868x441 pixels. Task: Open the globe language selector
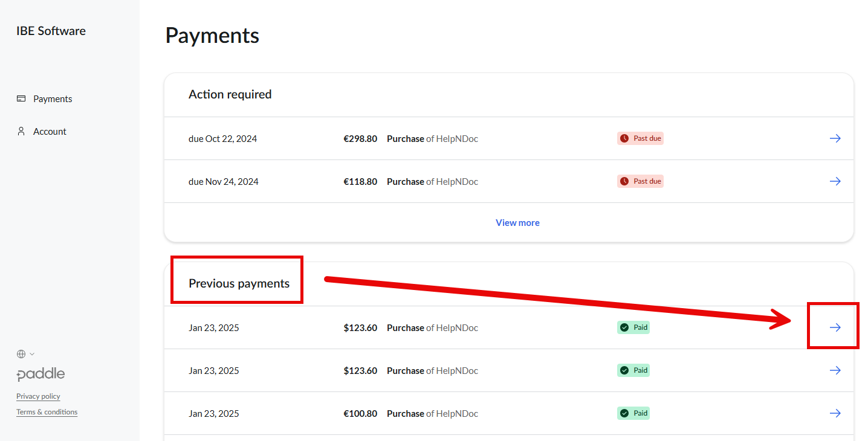(x=25, y=354)
